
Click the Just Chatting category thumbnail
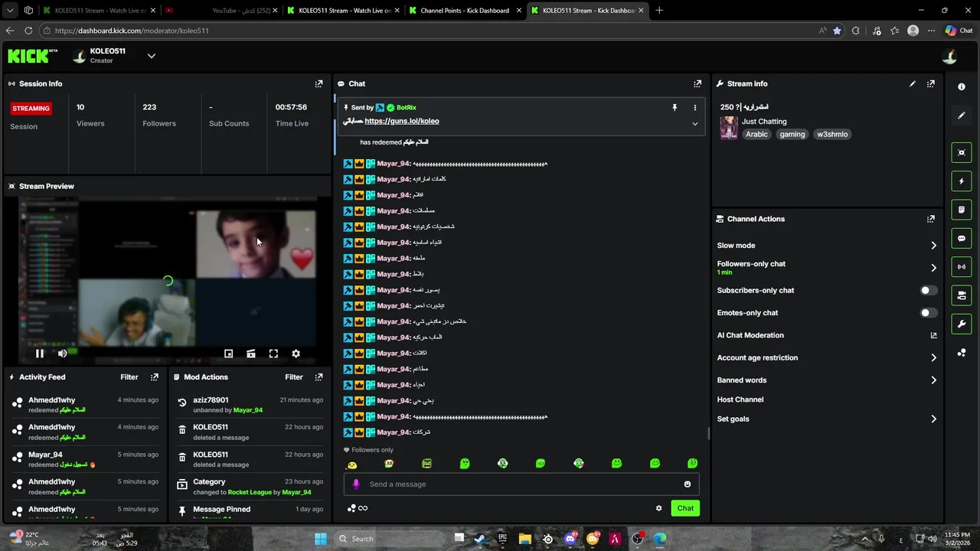coord(729,128)
